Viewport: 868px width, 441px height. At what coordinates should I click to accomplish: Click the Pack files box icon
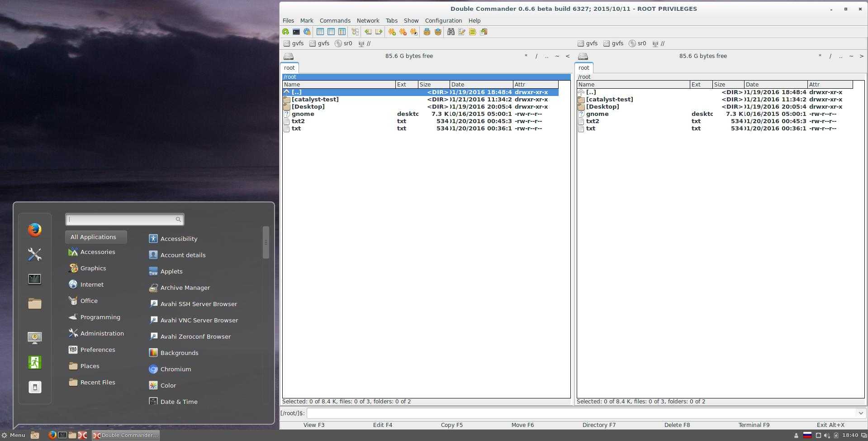tap(427, 32)
